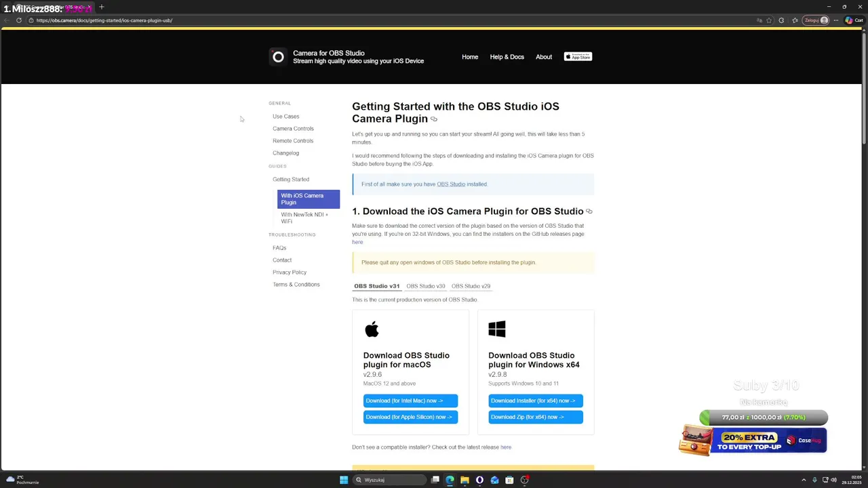868x488 pixels.
Task: Open the App Store download badge
Action: tap(578, 57)
